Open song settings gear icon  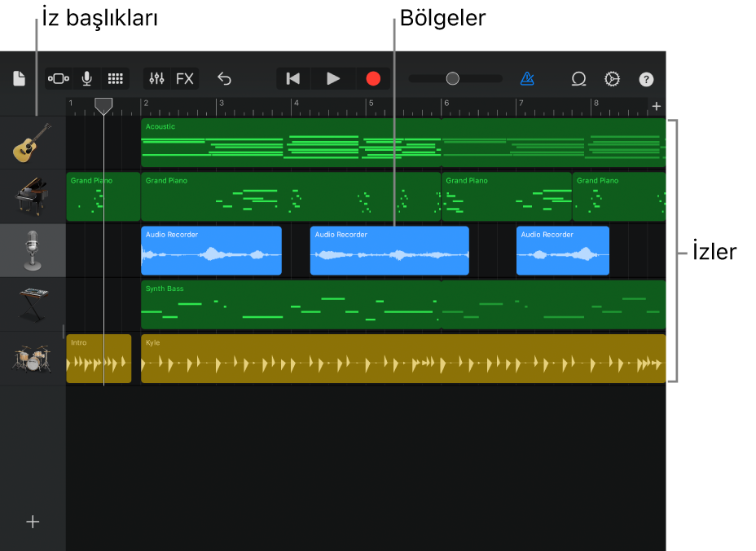pyautogui.click(x=612, y=78)
